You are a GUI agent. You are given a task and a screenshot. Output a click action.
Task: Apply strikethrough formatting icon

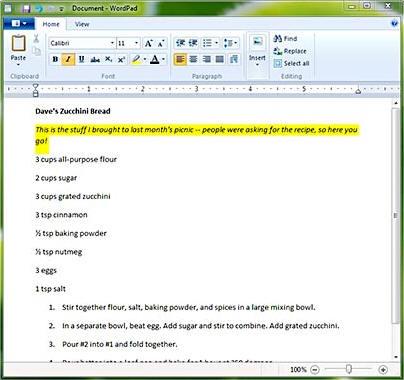point(95,59)
